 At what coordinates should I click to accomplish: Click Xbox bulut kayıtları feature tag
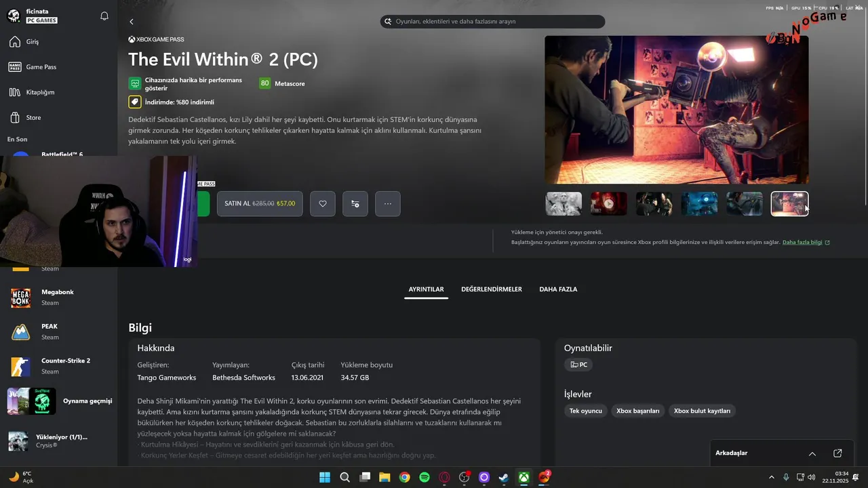pos(702,411)
